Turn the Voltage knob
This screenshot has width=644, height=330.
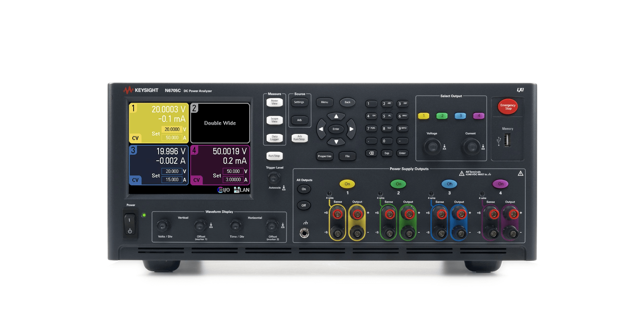[x=432, y=147]
